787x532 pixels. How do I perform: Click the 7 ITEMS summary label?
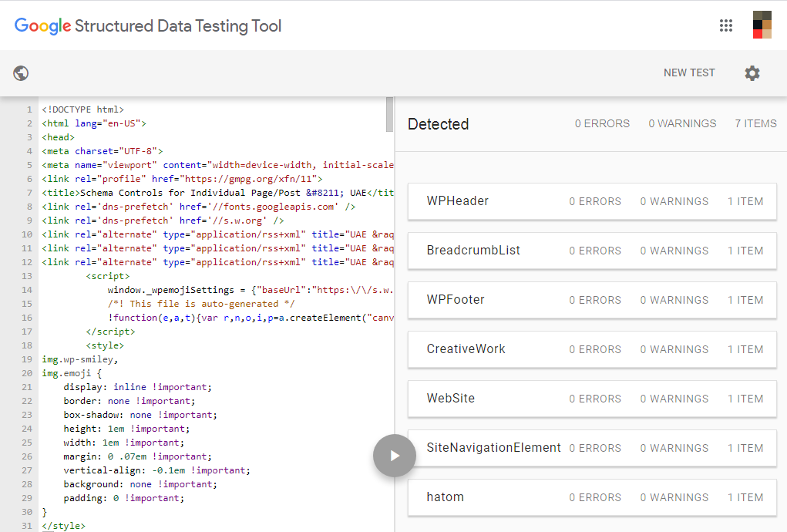coord(755,123)
